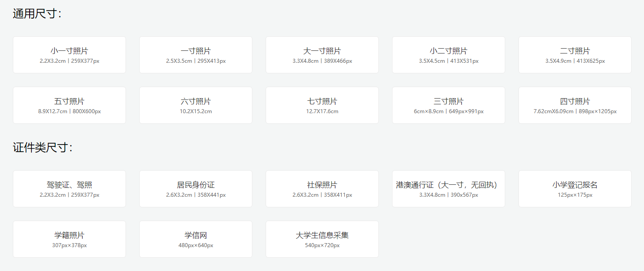Pick the 二寸照片 3.5X4.9cm size

coord(575,54)
